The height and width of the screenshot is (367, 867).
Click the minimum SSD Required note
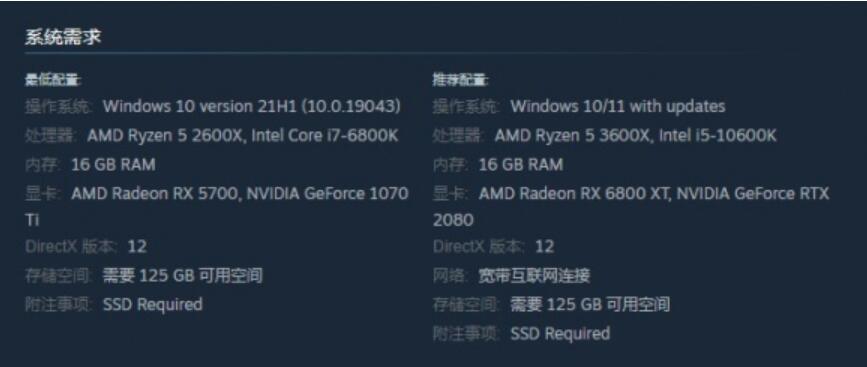(x=153, y=305)
